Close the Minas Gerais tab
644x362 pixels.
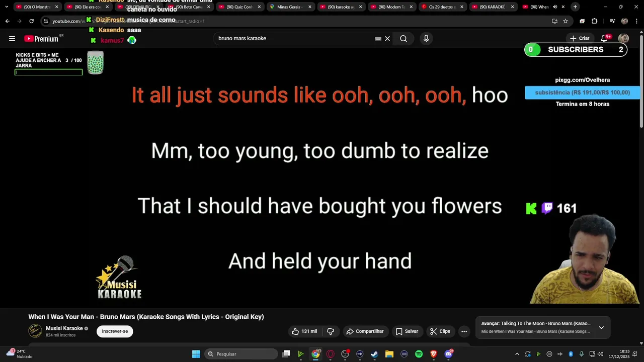coord(310,7)
